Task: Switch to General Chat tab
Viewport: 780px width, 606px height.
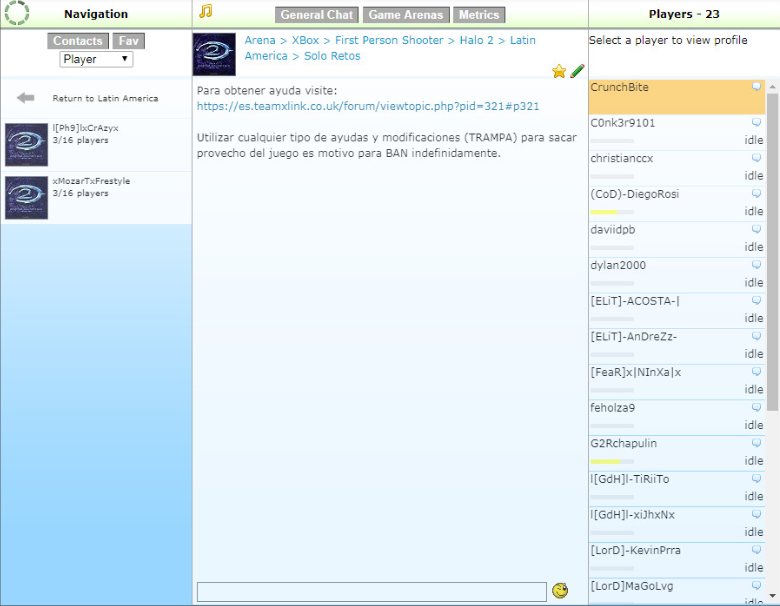Action: tap(316, 15)
